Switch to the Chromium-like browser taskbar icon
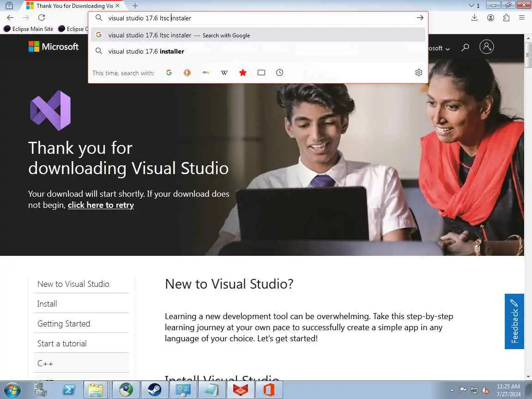The width and height of the screenshot is (532, 399). [126, 390]
